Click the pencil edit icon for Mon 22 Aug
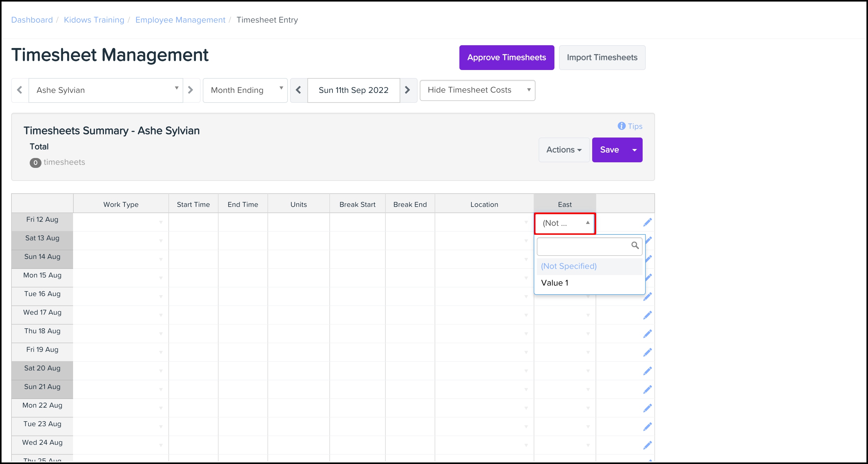The height and width of the screenshot is (464, 868). (647, 408)
